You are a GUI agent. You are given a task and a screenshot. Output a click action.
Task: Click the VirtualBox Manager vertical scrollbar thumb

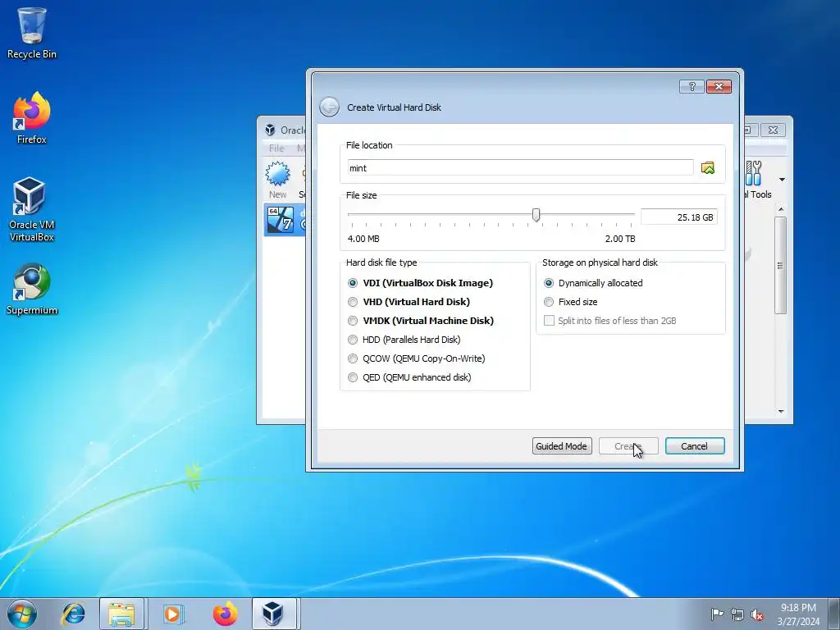pos(781,265)
